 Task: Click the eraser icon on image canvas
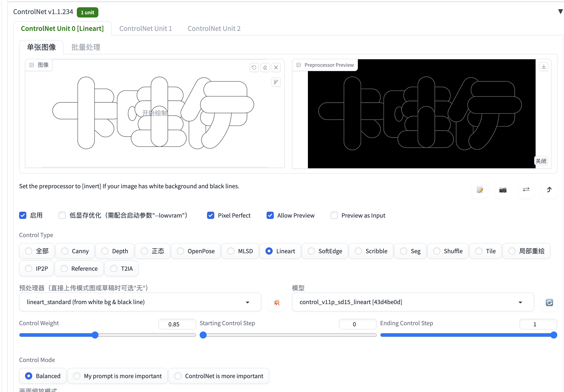coord(265,67)
